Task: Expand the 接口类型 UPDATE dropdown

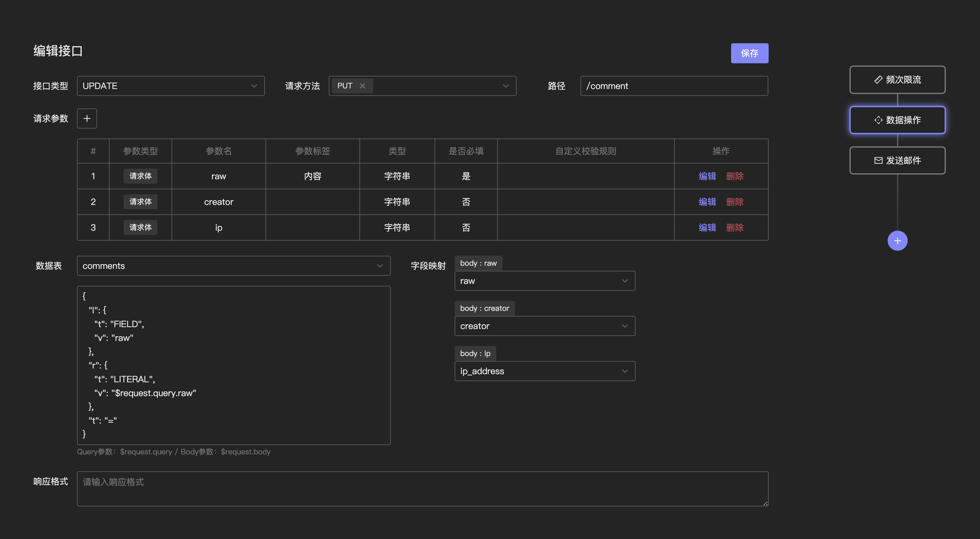Action: click(x=170, y=86)
